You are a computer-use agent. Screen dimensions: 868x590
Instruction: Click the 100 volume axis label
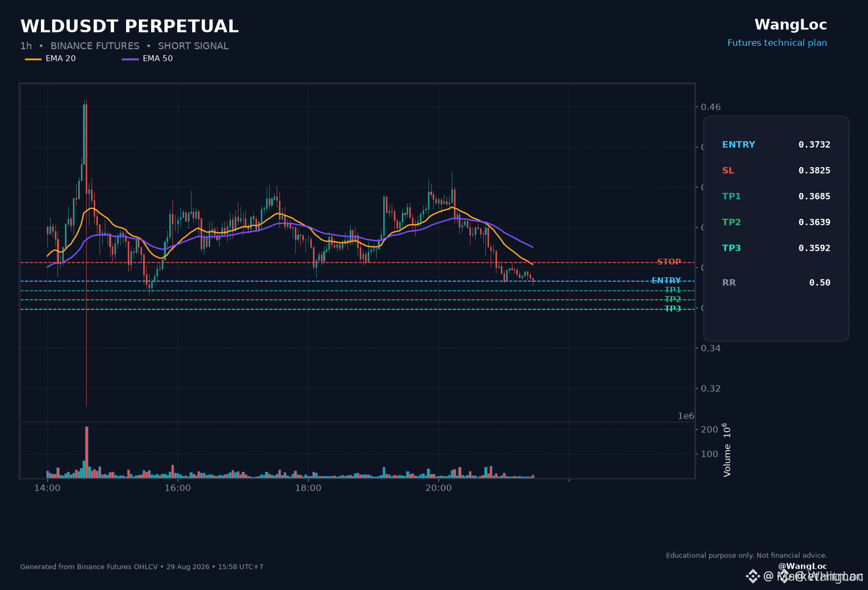coord(709,454)
